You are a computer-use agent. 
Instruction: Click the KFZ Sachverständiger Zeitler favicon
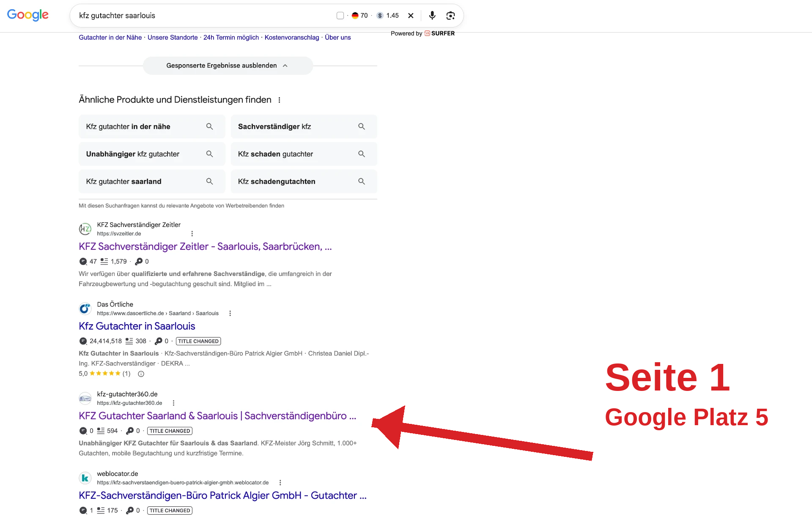(x=85, y=229)
